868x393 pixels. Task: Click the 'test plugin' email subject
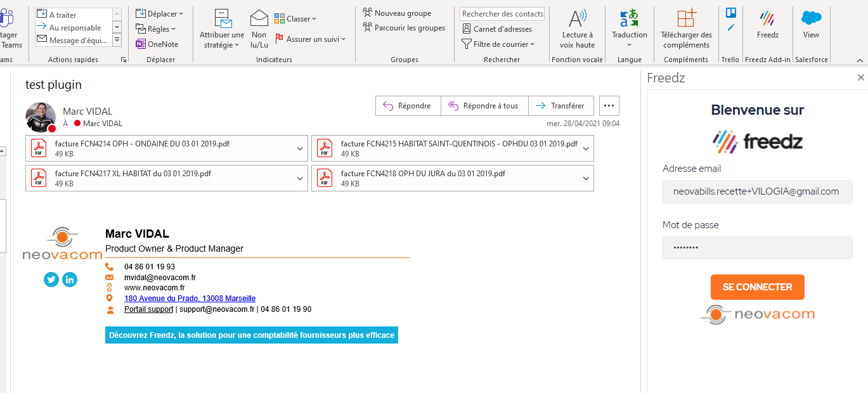[x=53, y=84]
